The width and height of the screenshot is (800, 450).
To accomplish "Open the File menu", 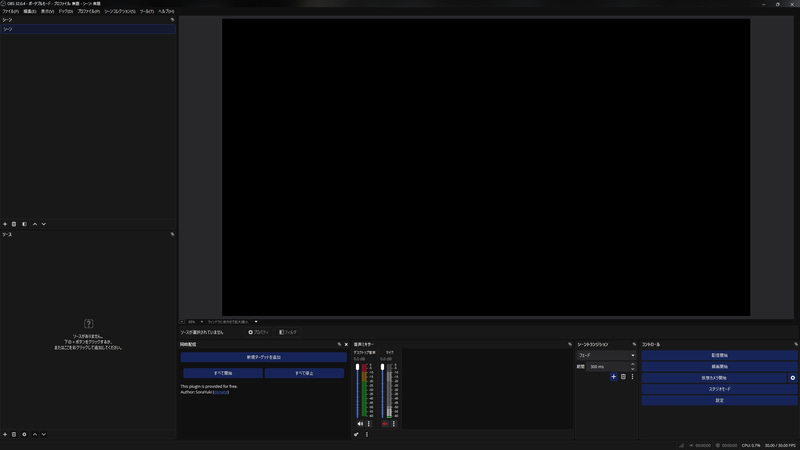I will coord(11,11).
